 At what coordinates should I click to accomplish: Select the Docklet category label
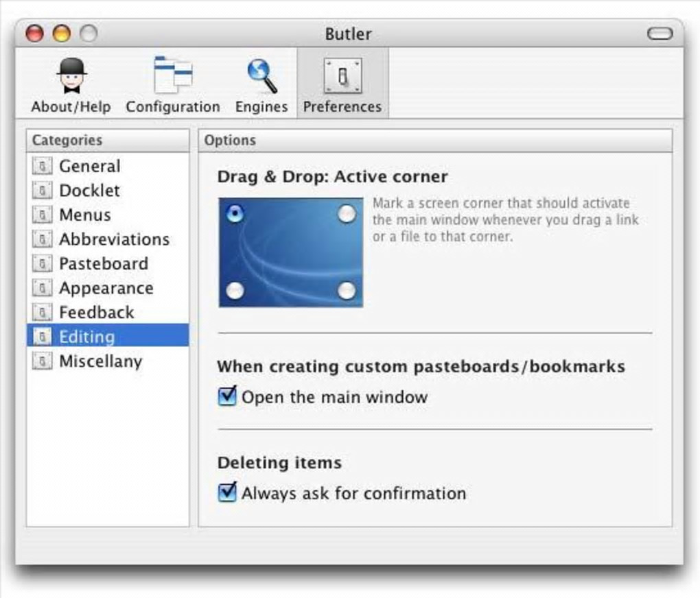(89, 191)
